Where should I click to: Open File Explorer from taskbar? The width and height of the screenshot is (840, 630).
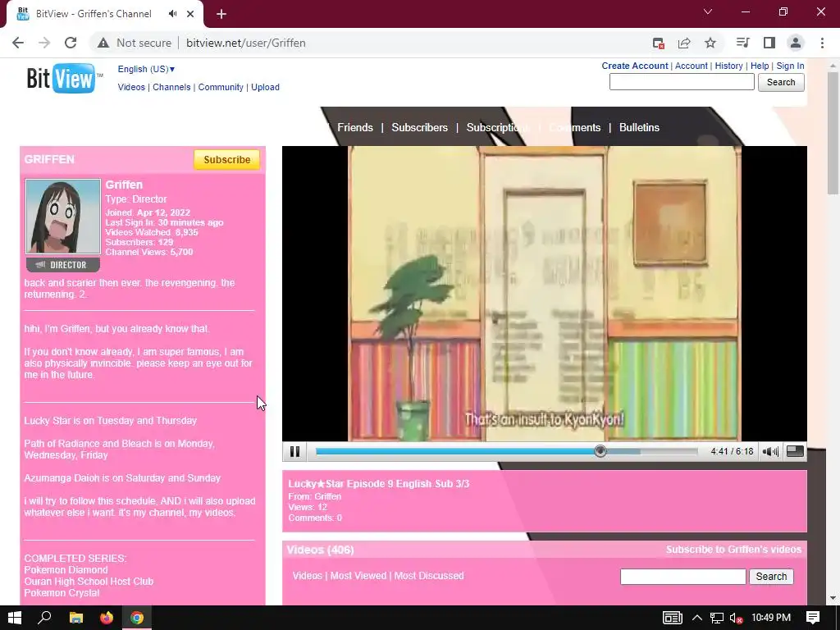pyautogui.click(x=76, y=618)
